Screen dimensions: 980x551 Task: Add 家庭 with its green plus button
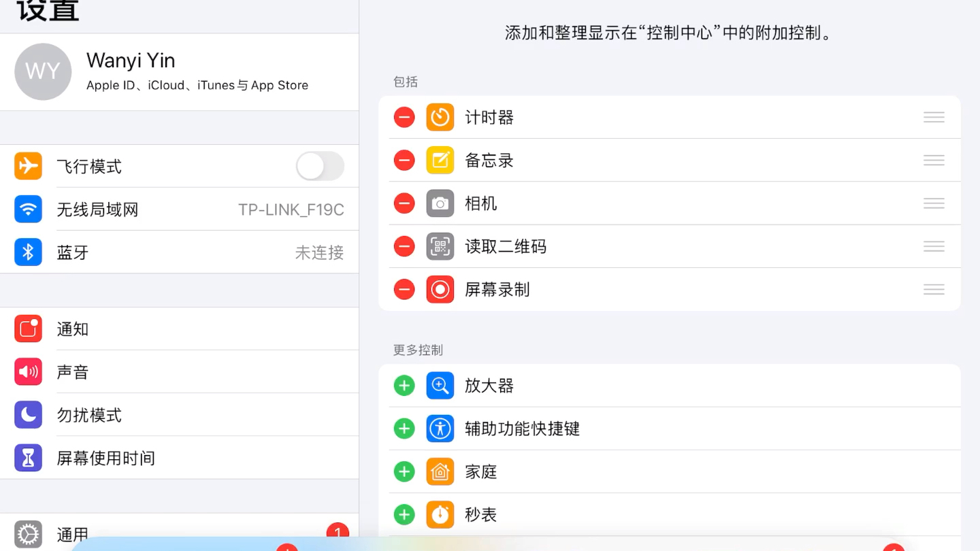404,471
